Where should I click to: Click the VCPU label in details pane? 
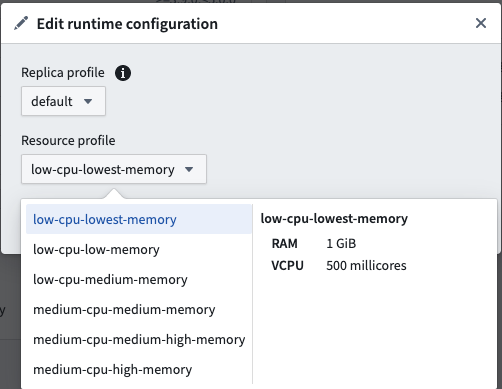click(x=287, y=266)
